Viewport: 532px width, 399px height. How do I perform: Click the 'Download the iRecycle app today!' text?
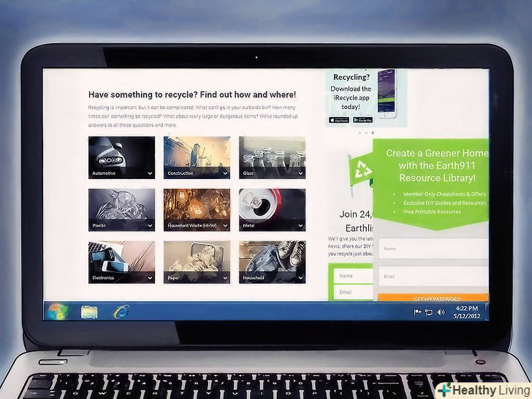(x=351, y=98)
